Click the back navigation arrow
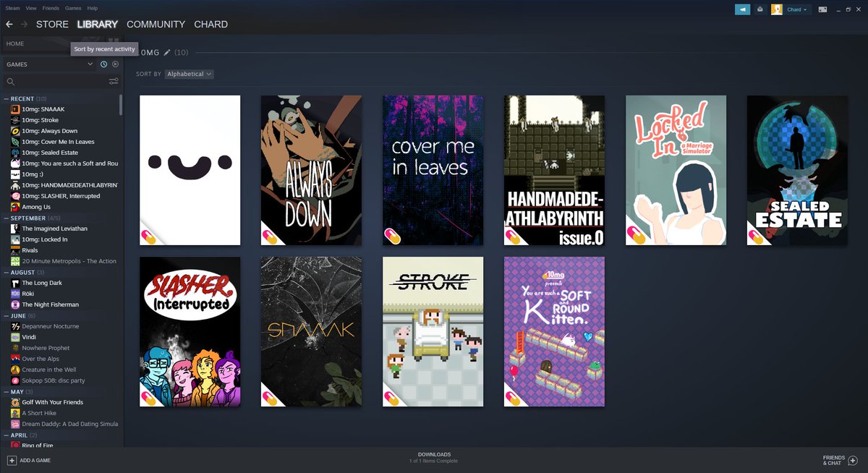This screenshot has width=868, height=473. [x=9, y=25]
